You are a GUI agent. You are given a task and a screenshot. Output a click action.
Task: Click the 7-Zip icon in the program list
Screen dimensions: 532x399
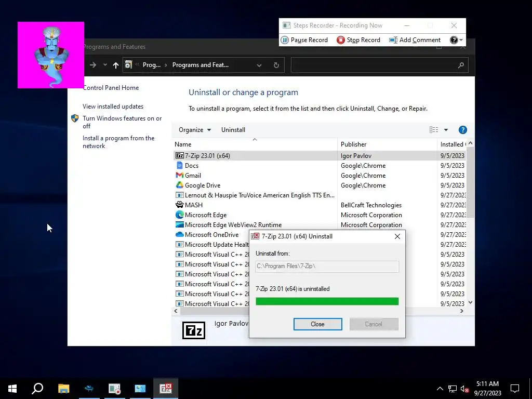point(179,156)
